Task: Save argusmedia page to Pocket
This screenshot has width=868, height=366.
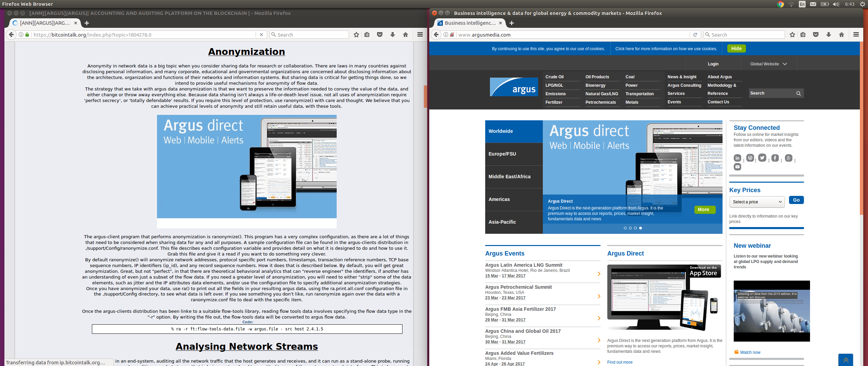Action: point(816,35)
